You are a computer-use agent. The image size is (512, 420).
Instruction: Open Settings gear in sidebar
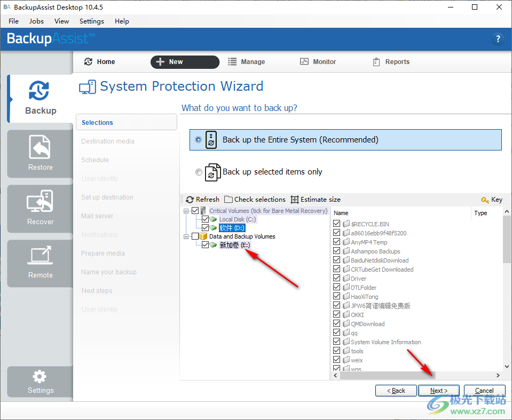[40, 382]
